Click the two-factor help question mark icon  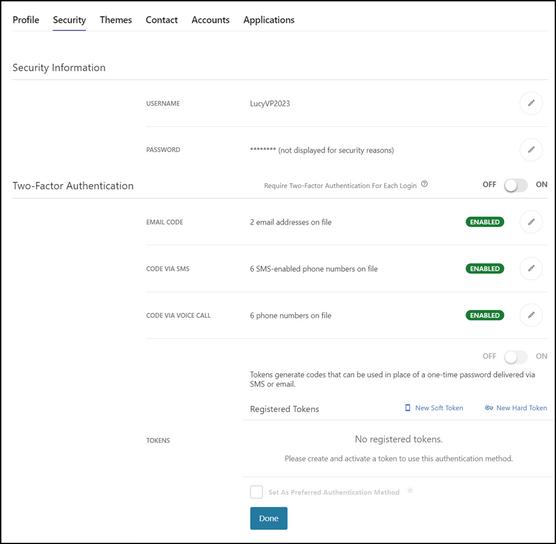[x=424, y=184]
